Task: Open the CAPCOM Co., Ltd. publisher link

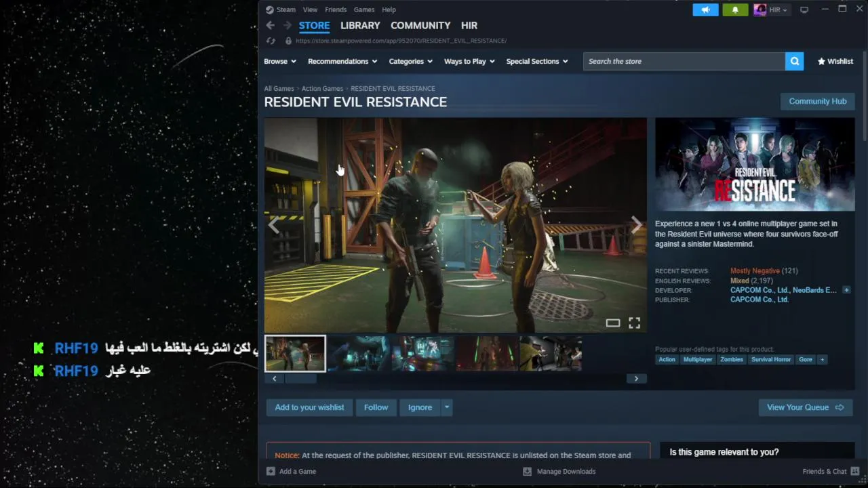Action: click(x=759, y=300)
